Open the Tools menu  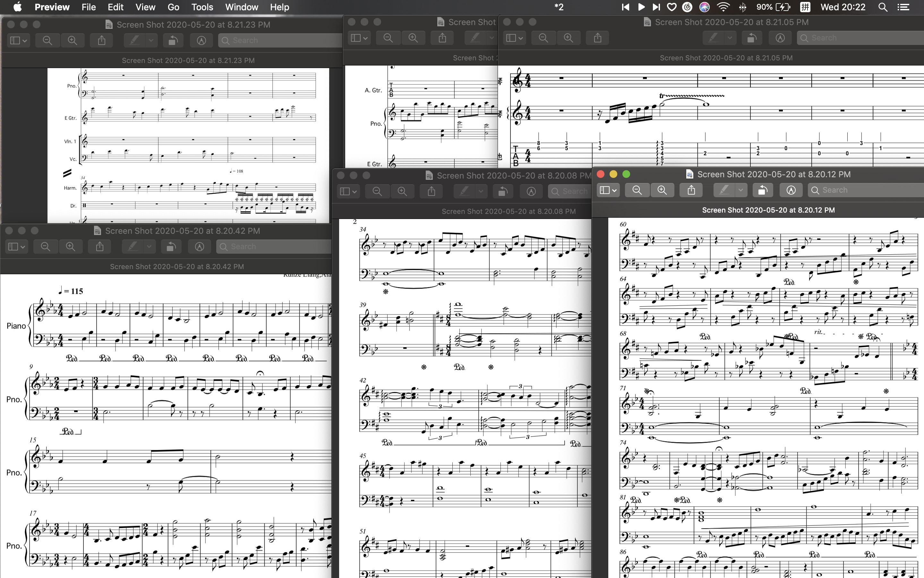[202, 7]
